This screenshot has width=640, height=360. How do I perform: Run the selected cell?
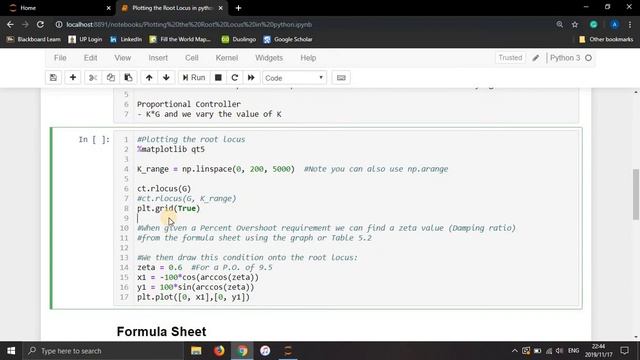194,78
